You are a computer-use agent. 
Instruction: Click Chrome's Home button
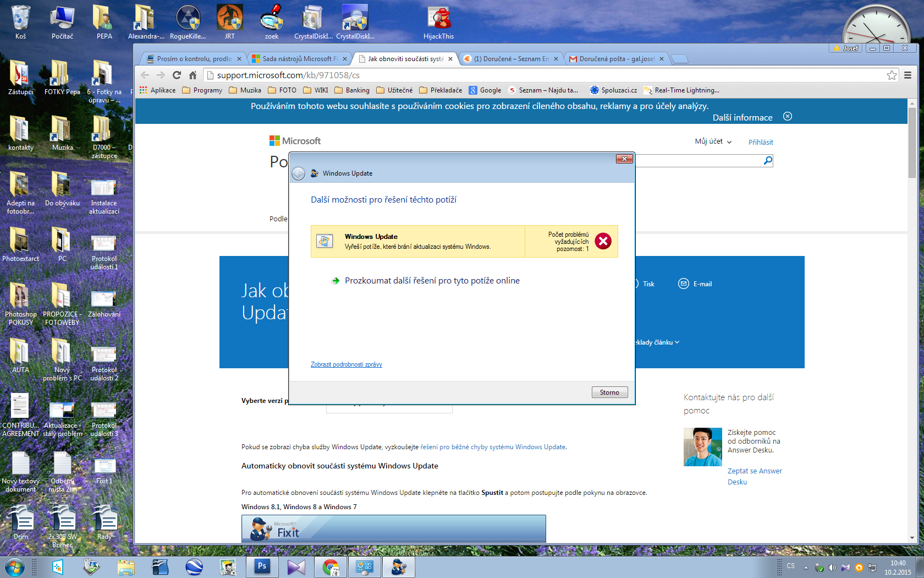(193, 75)
